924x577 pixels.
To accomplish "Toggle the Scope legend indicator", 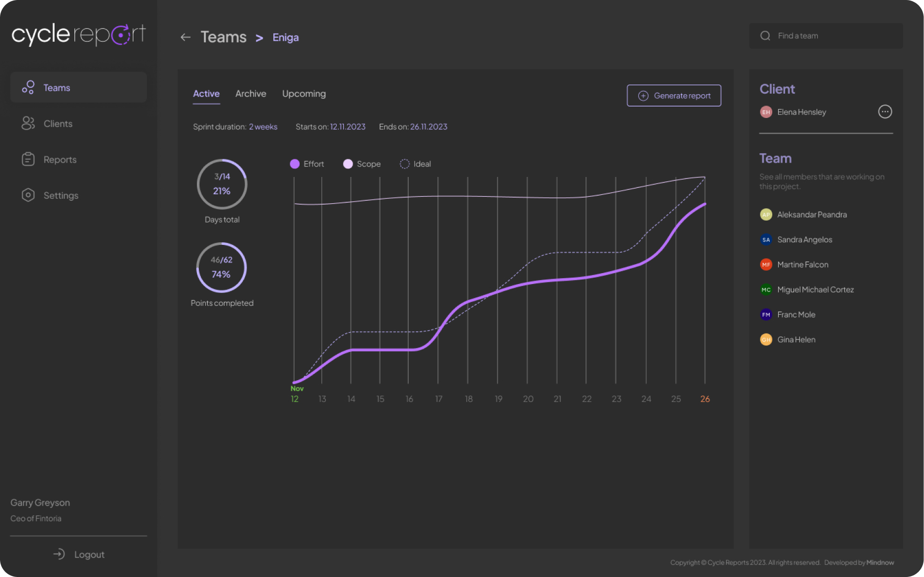I will pyautogui.click(x=348, y=164).
